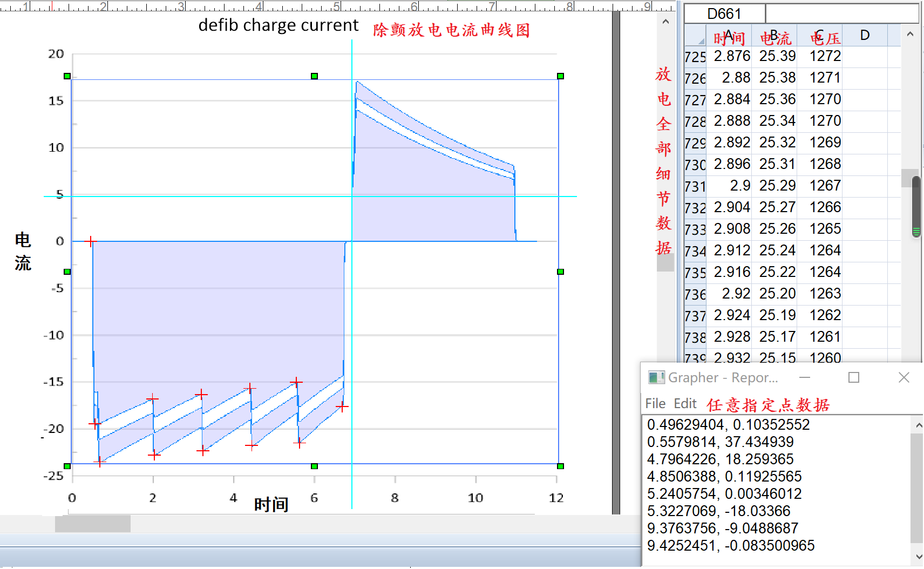This screenshot has width=924, height=569.
Task: Open the File menu in Grapher Report
Action: click(655, 404)
